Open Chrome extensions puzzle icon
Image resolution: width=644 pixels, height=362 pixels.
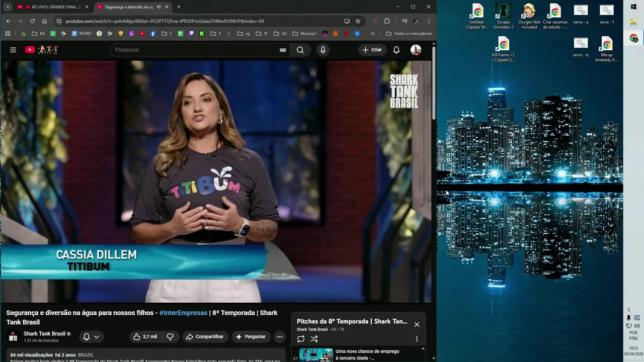click(387, 21)
